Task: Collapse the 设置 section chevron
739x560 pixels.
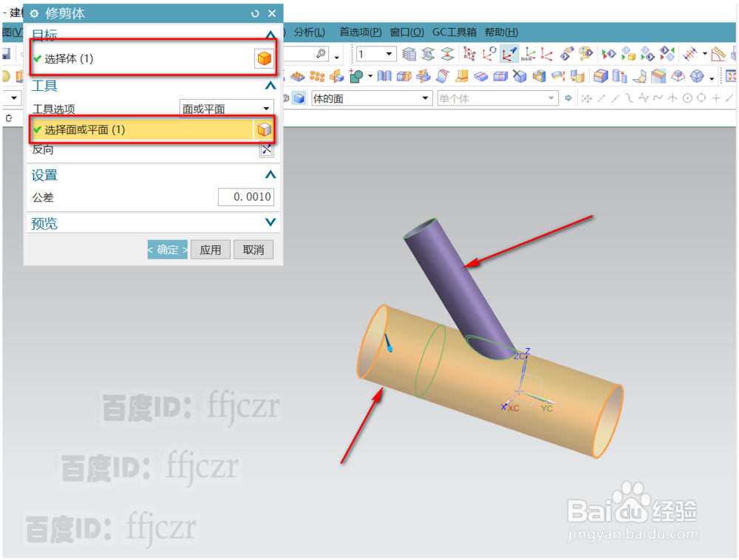Action: [270, 175]
